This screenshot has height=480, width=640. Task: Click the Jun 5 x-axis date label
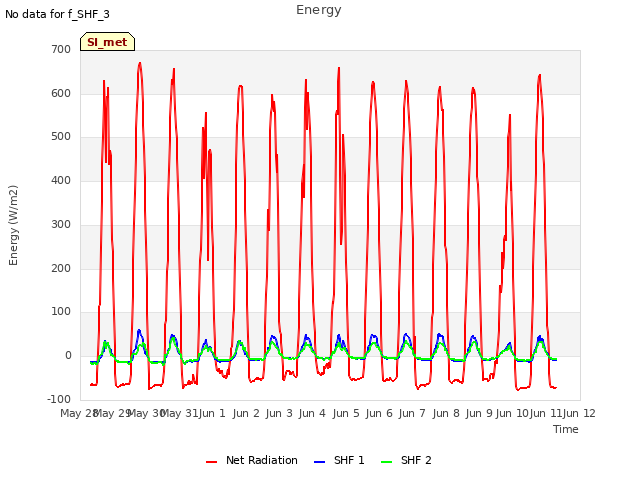pyautogui.click(x=346, y=413)
